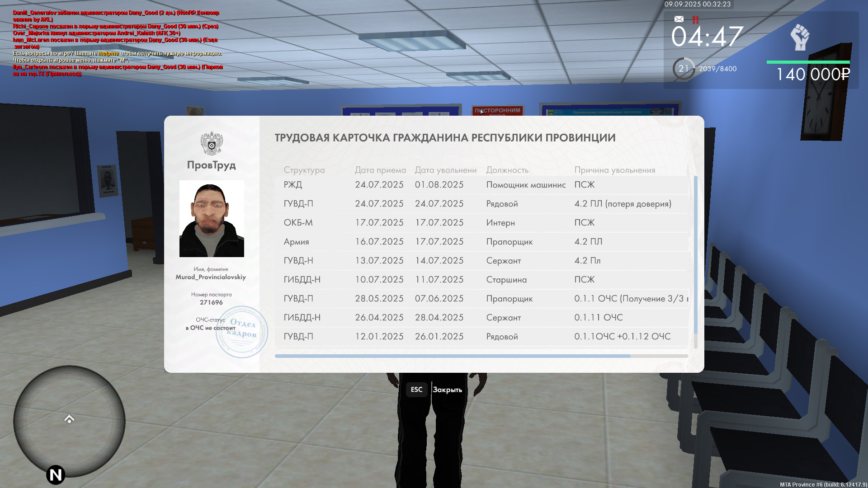Click the raised fist icon
Image resolution: width=868 pixels, height=488 pixels.
[x=799, y=37]
